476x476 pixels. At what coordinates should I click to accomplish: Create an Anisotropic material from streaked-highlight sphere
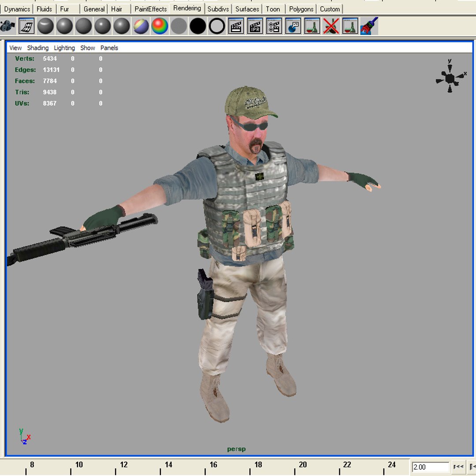[45, 26]
